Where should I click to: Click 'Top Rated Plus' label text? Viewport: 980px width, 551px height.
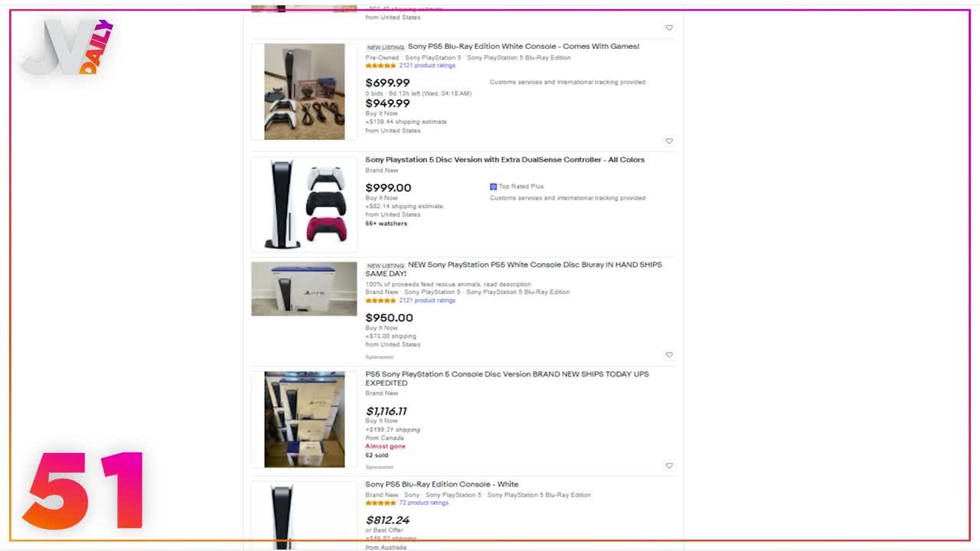tap(521, 187)
